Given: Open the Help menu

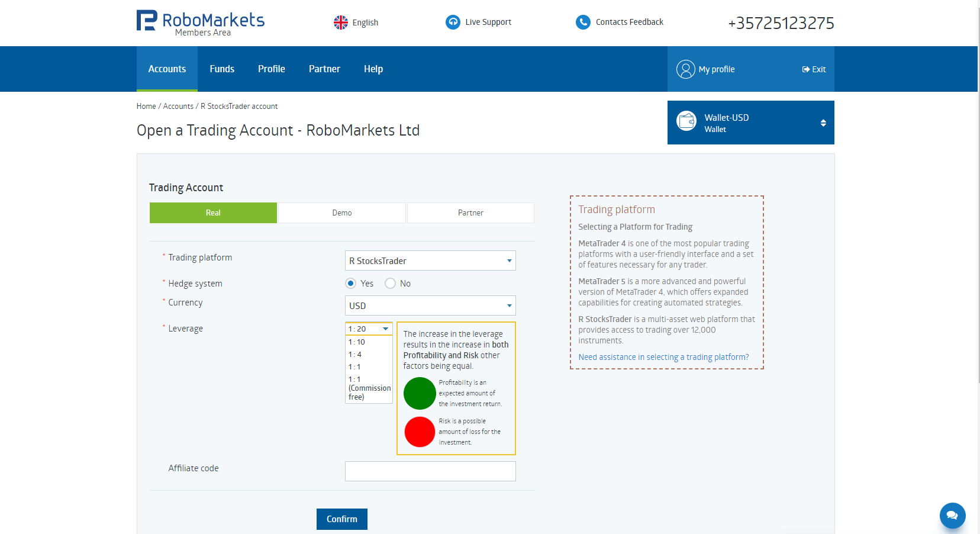Looking at the screenshot, I should click(373, 69).
